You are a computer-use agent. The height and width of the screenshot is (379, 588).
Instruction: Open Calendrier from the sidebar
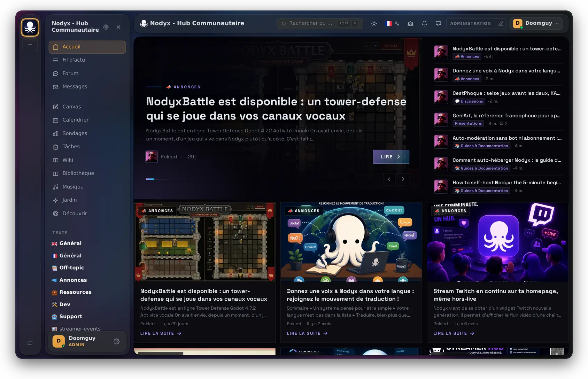point(87,120)
